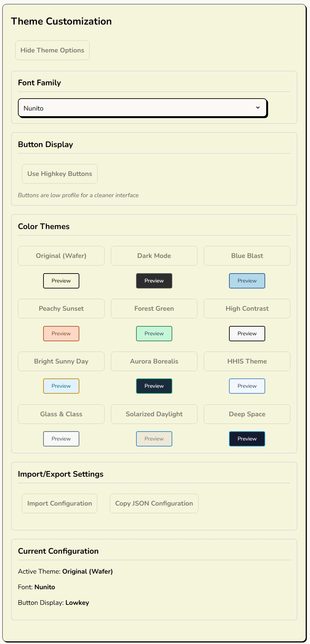Select the Original (Wafer) theme
The width and height of the screenshot is (310, 644).
pyautogui.click(x=61, y=256)
